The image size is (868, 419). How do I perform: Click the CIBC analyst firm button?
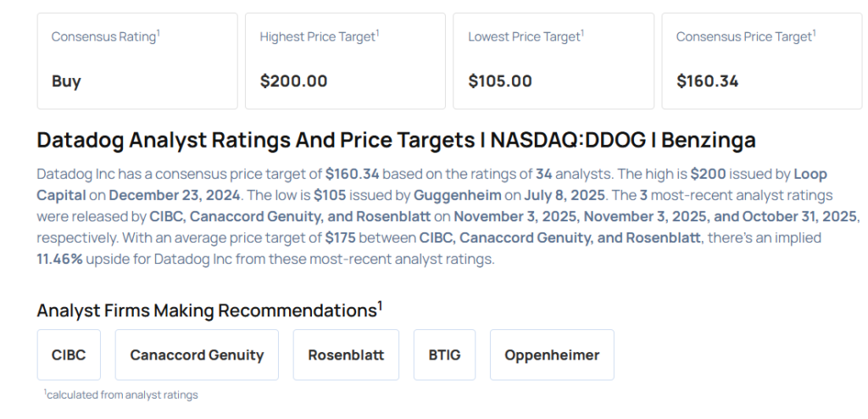tap(69, 355)
